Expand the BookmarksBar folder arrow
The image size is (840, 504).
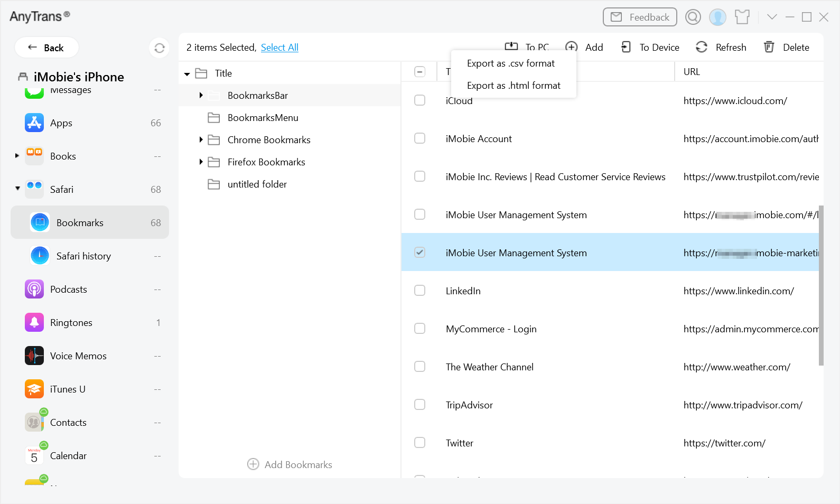[x=201, y=96]
